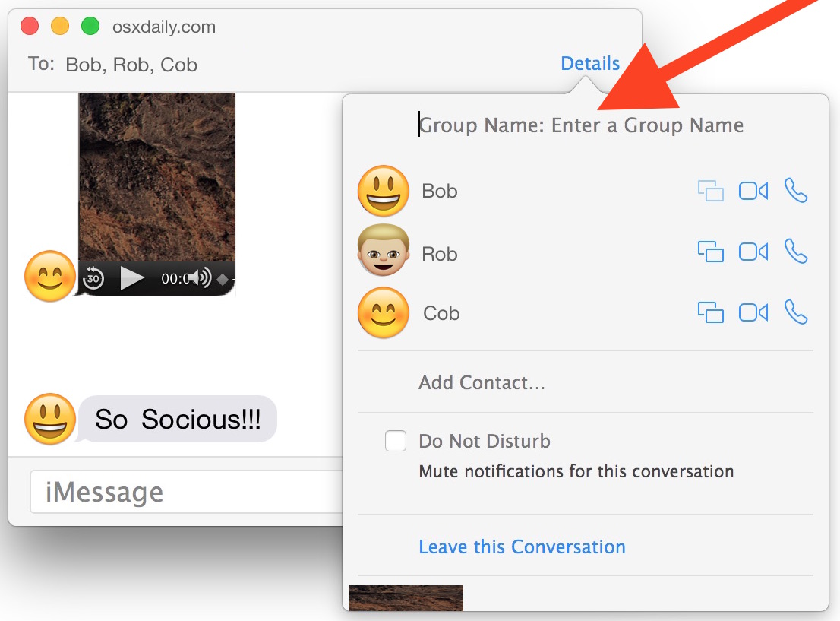This screenshot has height=621, width=840.
Task: Click Leave this Conversation
Action: tap(522, 547)
